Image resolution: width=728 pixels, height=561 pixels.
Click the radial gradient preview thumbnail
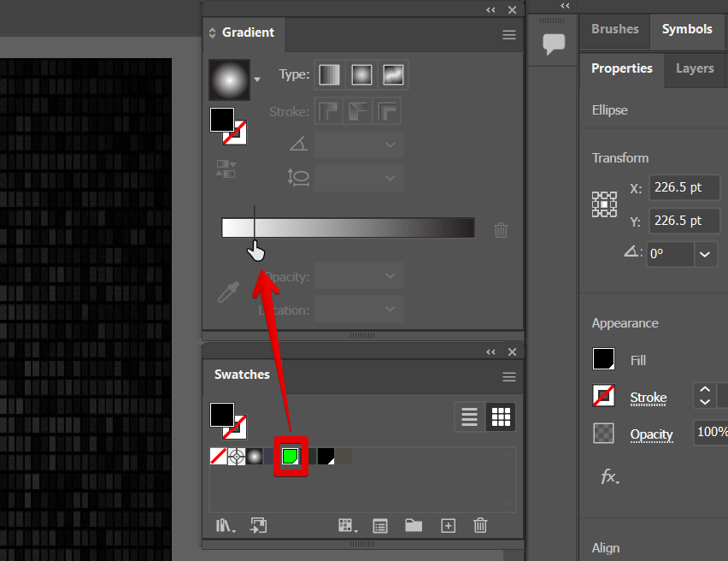pyautogui.click(x=229, y=80)
